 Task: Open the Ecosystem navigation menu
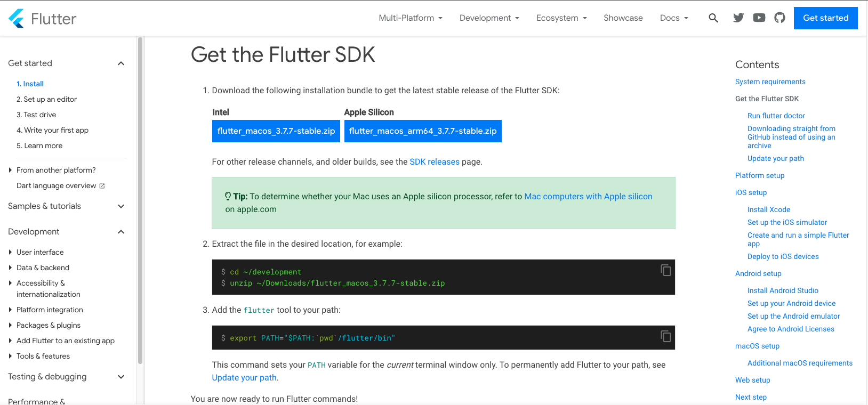[561, 18]
